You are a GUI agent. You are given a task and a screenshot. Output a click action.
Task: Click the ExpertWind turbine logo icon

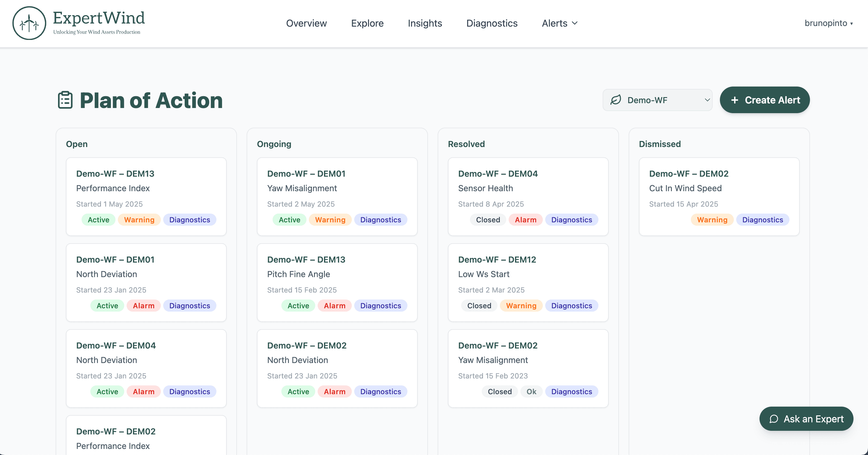[x=29, y=23]
